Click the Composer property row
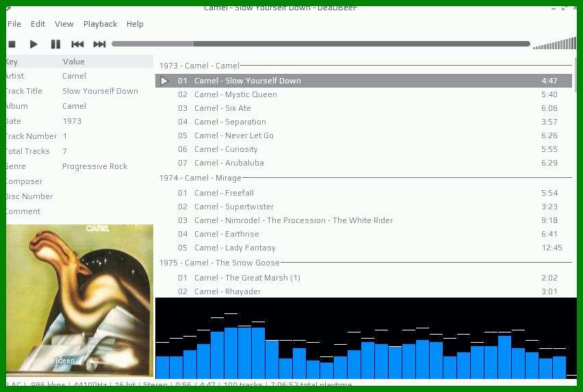This screenshot has height=392, width=583. click(x=79, y=181)
